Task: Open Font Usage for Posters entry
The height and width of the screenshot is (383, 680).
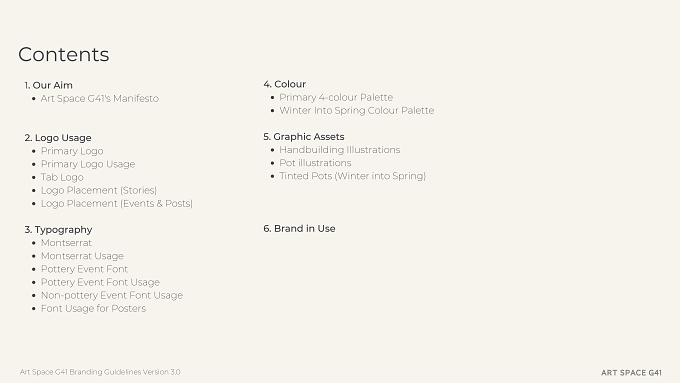Action: coord(93,308)
